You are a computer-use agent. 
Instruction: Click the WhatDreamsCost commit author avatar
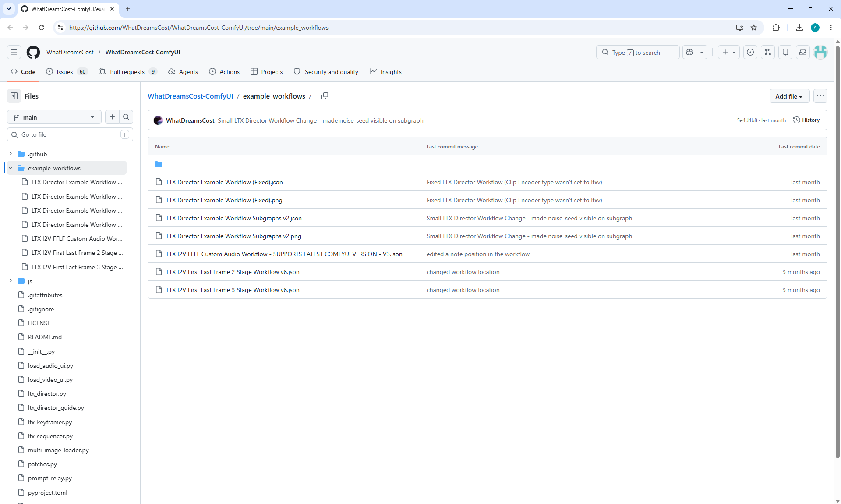pos(158,120)
